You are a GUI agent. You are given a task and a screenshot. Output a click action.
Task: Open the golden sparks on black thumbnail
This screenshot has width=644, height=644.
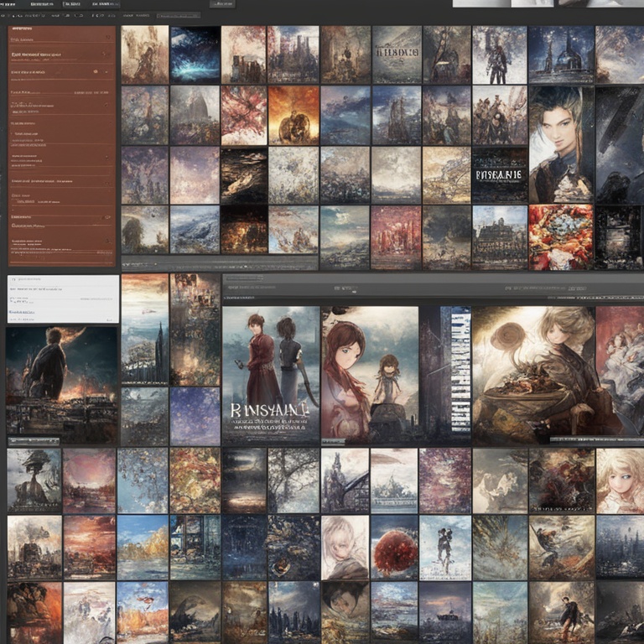pyautogui.click(x=244, y=229)
